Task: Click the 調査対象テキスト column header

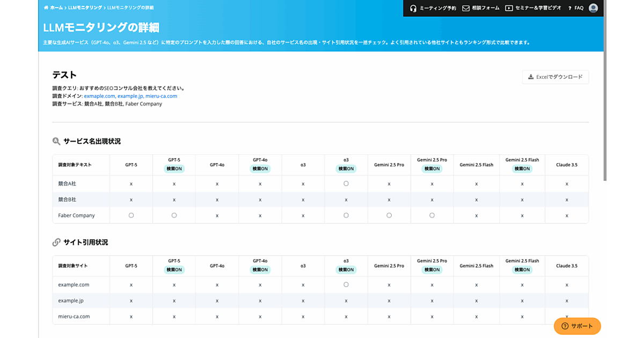Action: point(75,165)
